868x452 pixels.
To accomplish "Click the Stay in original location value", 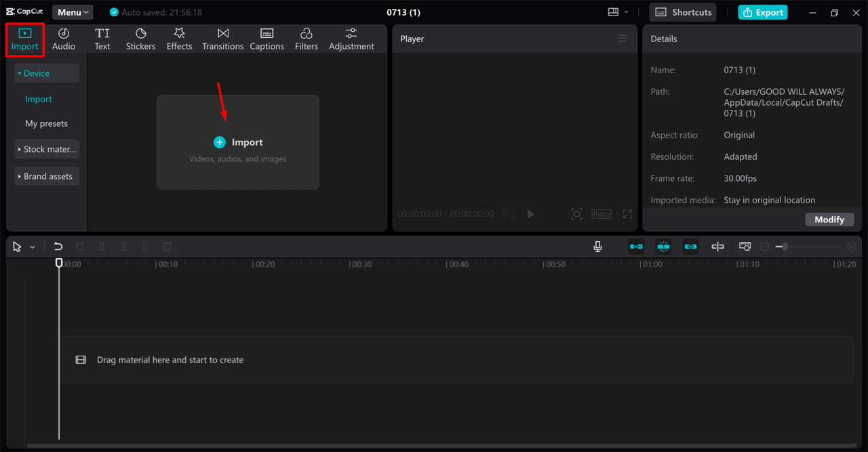I will click(x=770, y=200).
